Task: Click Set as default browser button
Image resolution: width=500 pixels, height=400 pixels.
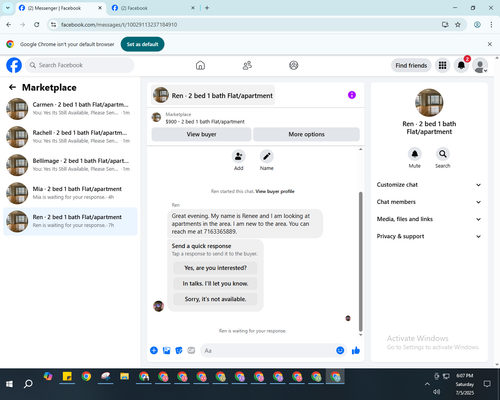Action: 142,44
